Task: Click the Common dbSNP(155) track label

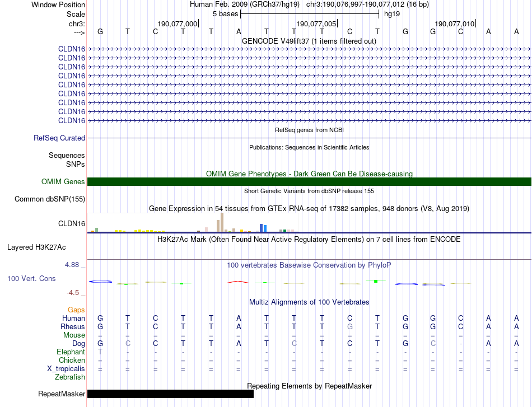Action: pos(50,199)
